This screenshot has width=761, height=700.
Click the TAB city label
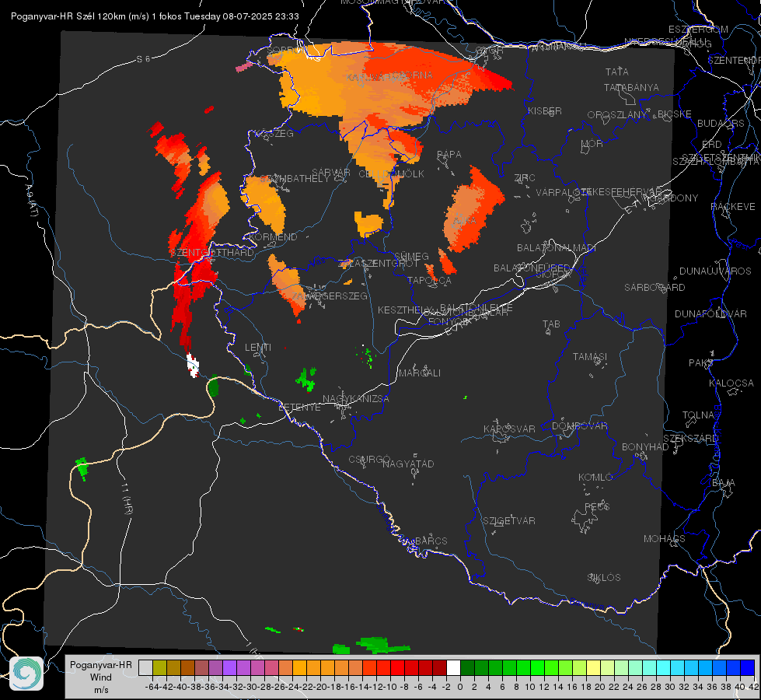[x=551, y=324]
